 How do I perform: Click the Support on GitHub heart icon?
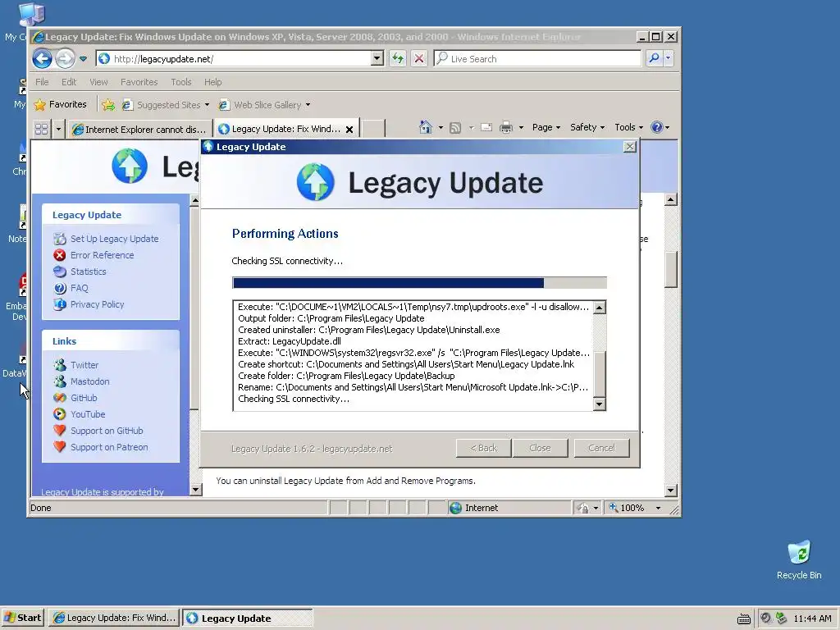pos(59,430)
